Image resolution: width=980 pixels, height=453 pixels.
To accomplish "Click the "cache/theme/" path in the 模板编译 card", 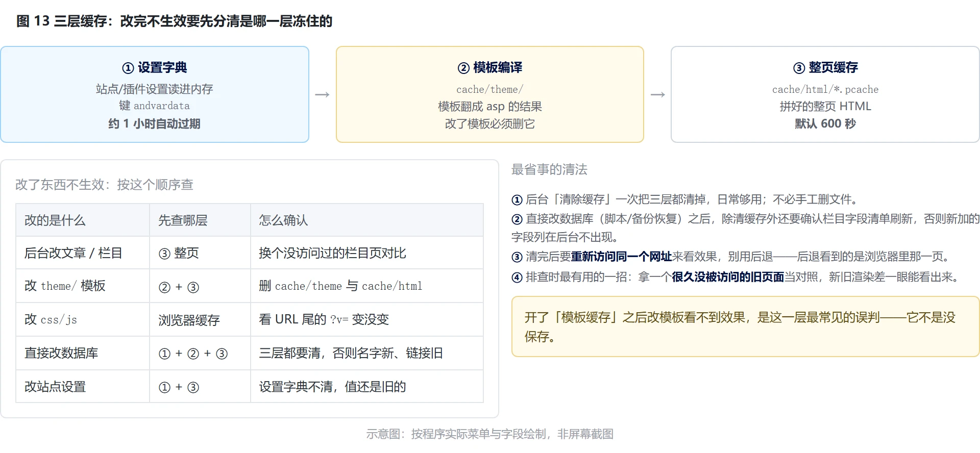I will coord(490,89).
